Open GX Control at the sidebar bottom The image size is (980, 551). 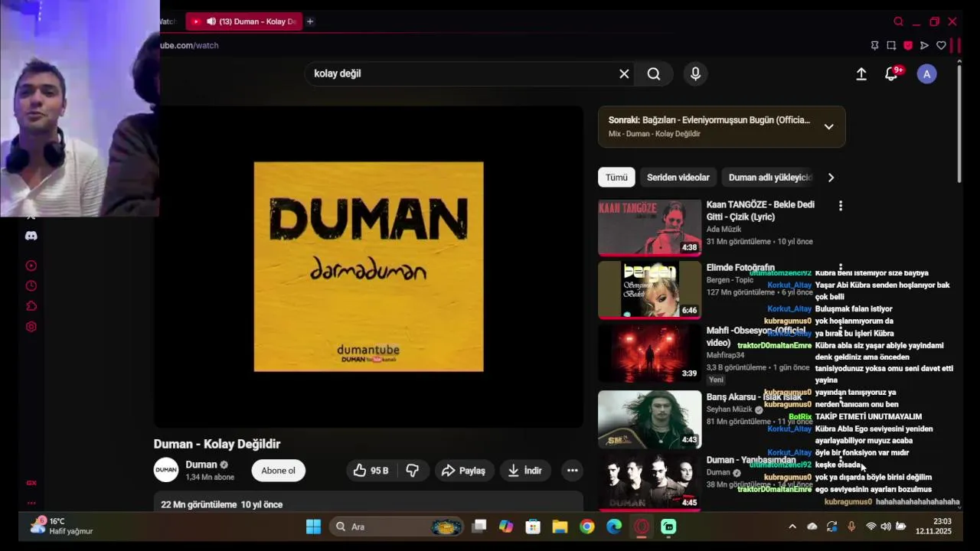pyautogui.click(x=31, y=483)
